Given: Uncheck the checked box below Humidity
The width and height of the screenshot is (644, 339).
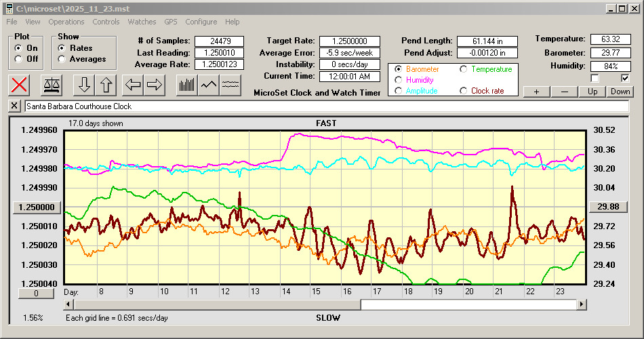Looking at the screenshot, I should (x=625, y=79).
